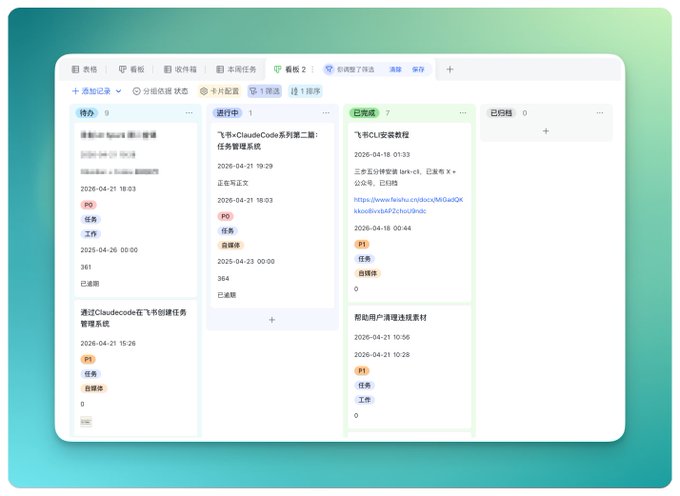The height and width of the screenshot is (496, 680).
Task: Open the 收件箱 view tab
Action: pos(180,69)
